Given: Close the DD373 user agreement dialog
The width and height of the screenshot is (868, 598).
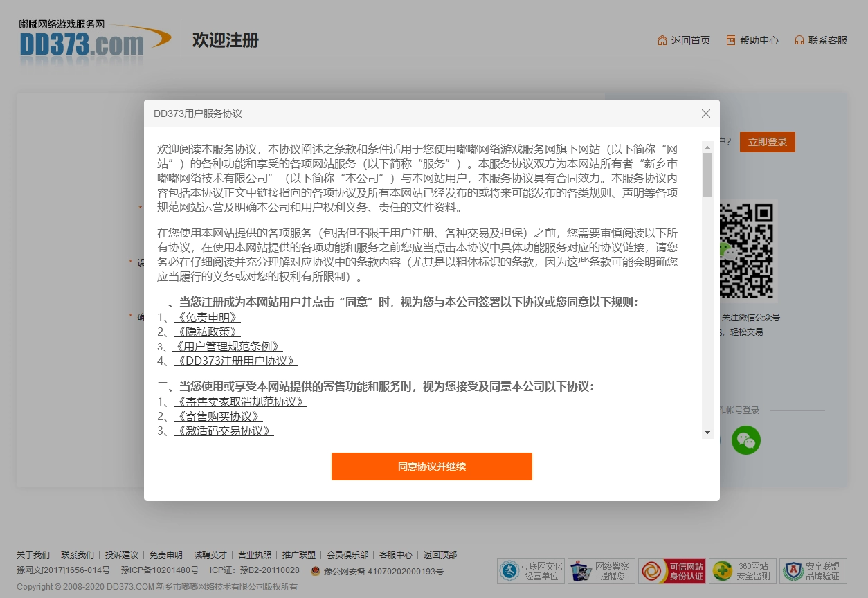Looking at the screenshot, I should [x=705, y=114].
